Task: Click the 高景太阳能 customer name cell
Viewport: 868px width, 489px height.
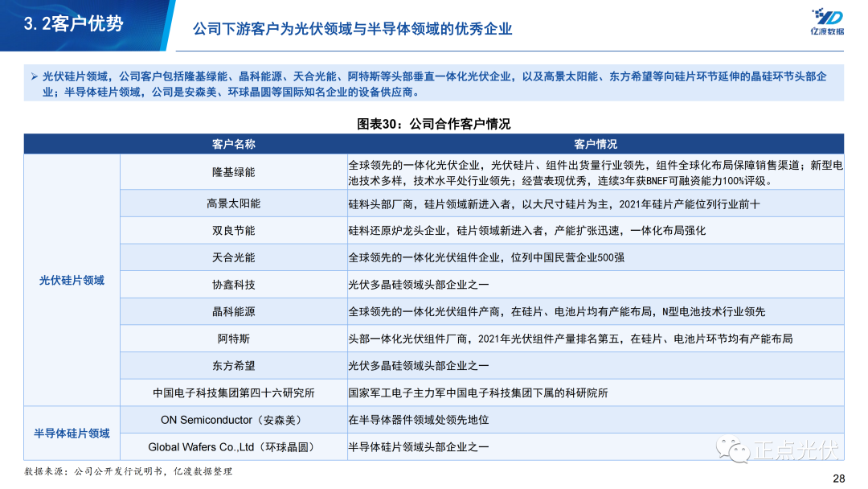Action: (x=234, y=203)
